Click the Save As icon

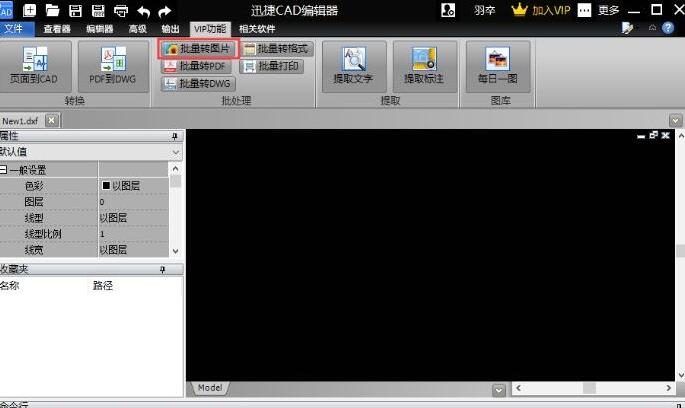pos(98,10)
